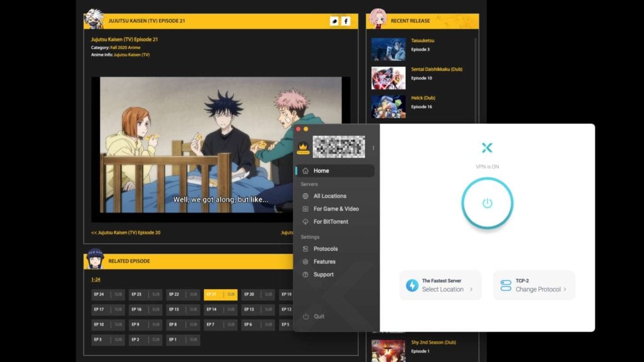
Task: Open episode EP 23
Action: click(145, 294)
